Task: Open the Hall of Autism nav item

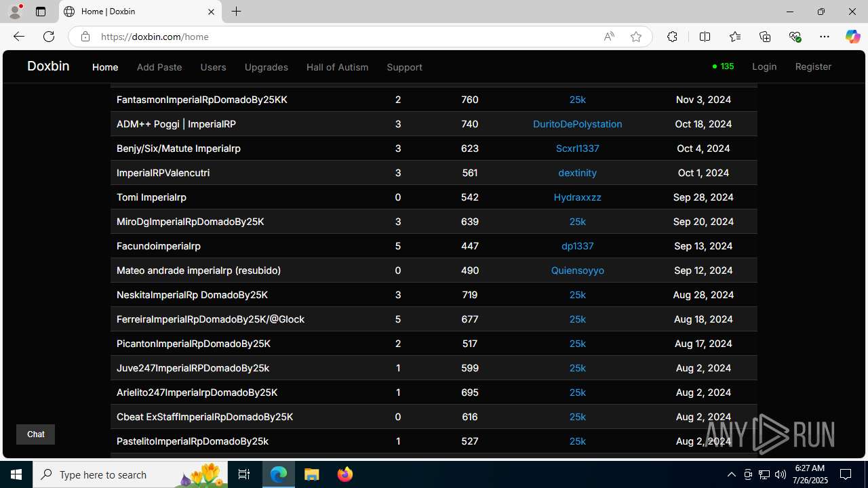Action: point(337,67)
